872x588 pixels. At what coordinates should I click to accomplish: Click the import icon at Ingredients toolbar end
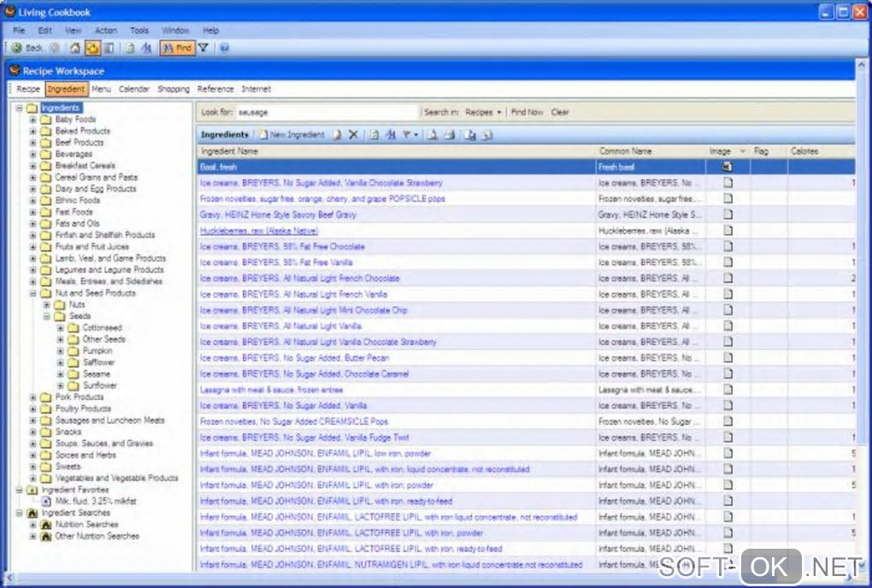[487, 134]
